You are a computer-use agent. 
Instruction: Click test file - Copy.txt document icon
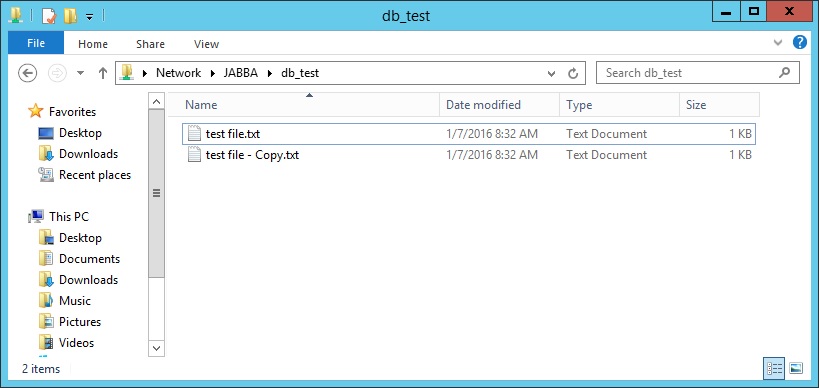(x=194, y=155)
